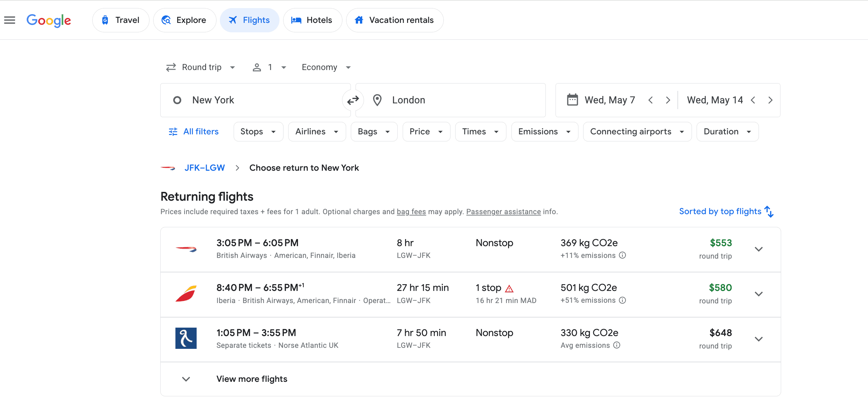The width and height of the screenshot is (868, 398).
Task: Open the Bags filter dropdown
Action: [x=374, y=132]
